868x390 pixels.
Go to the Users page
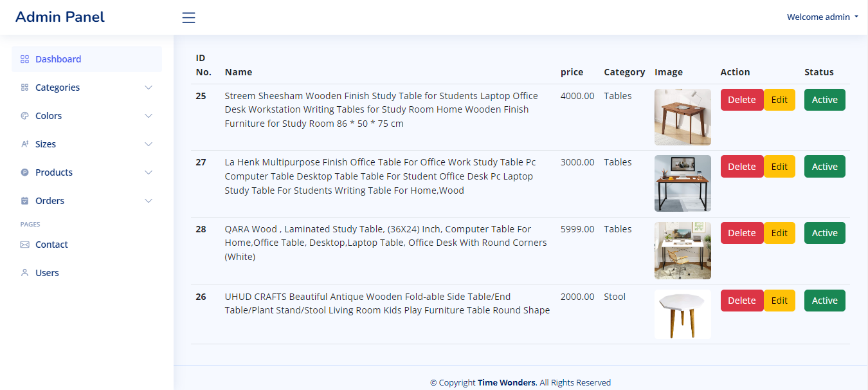(x=47, y=273)
